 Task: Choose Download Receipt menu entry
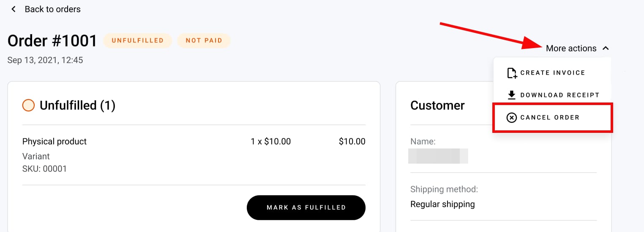point(559,95)
